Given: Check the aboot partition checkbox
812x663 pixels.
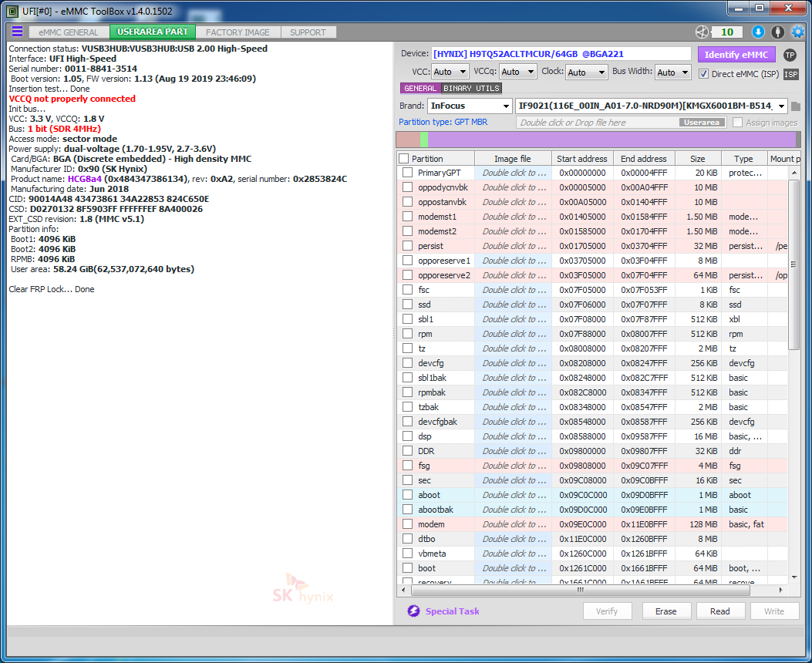Looking at the screenshot, I should pos(408,495).
